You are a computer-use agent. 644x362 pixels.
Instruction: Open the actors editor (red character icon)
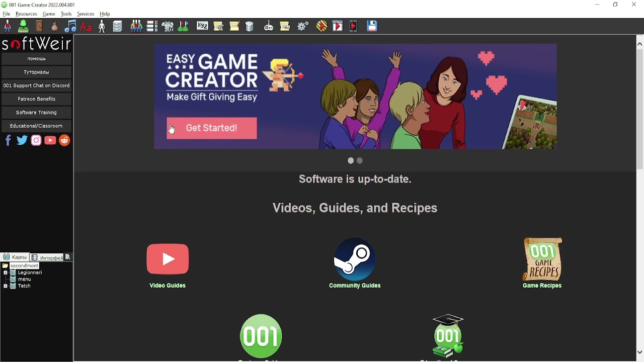(x=8, y=26)
